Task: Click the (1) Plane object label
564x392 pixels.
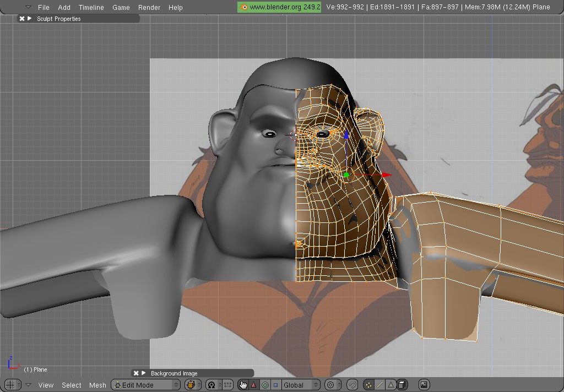Action: tap(35, 369)
